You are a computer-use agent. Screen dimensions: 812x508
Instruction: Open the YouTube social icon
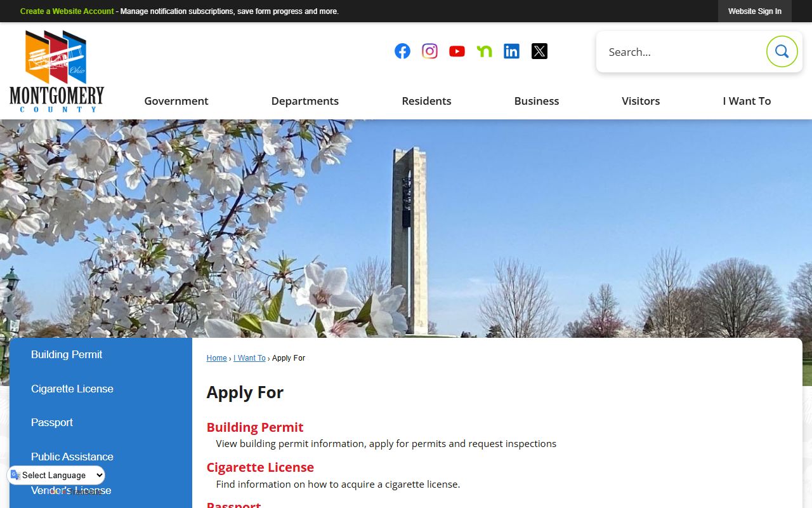457,51
